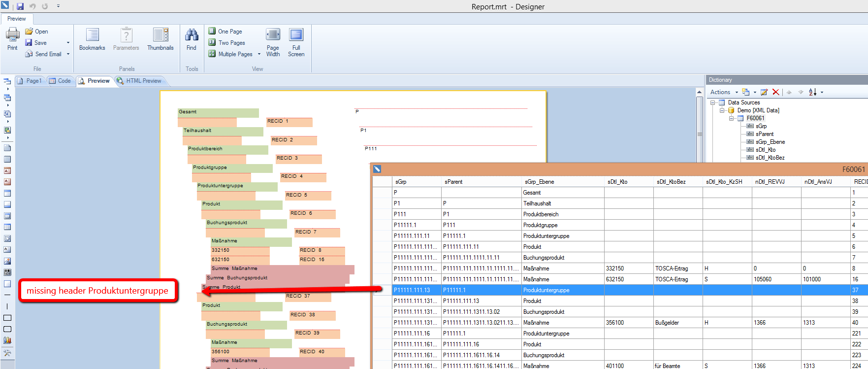Screen dimensions: 868x369
Task: Collapse the F60061 table node
Action: point(731,118)
